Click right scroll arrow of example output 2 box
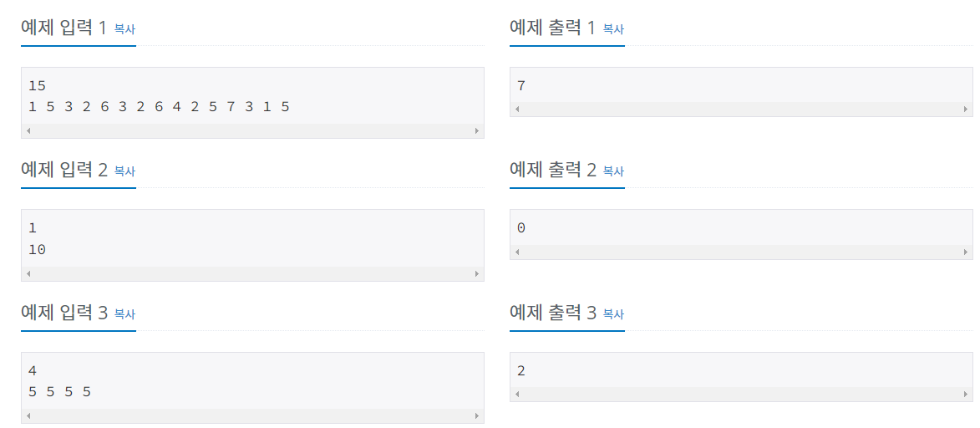Screen dimensions: 980x428 point(966,252)
